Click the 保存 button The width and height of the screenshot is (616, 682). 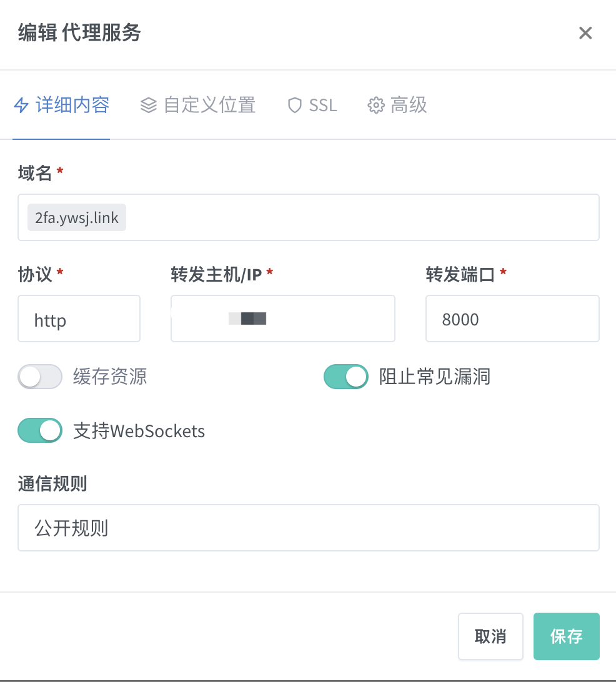(567, 636)
